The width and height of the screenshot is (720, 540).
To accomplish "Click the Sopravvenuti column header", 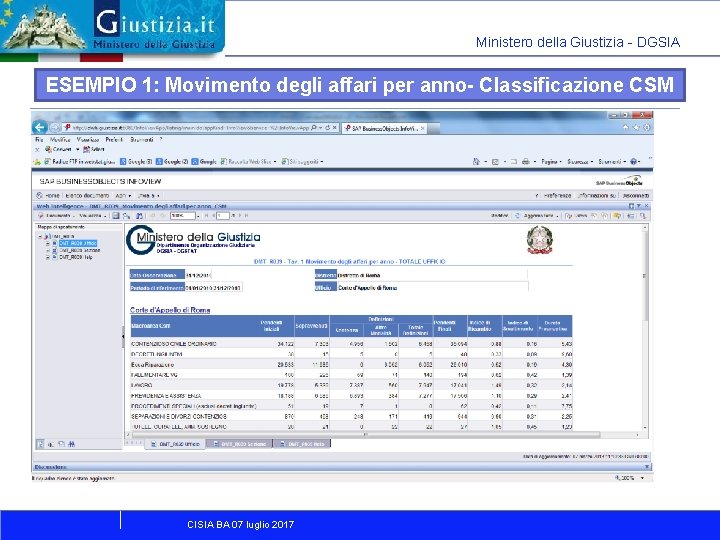I will [x=311, y=326].
